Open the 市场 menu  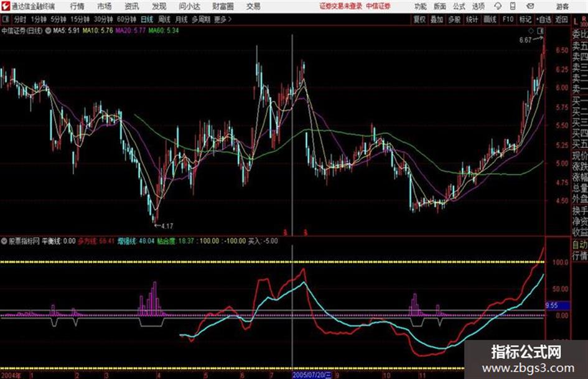pos(105,6)
